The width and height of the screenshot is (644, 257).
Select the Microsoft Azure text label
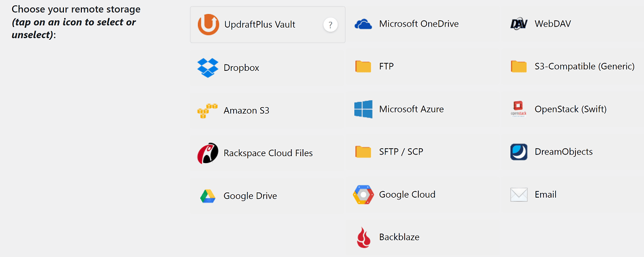click(411, 109)
